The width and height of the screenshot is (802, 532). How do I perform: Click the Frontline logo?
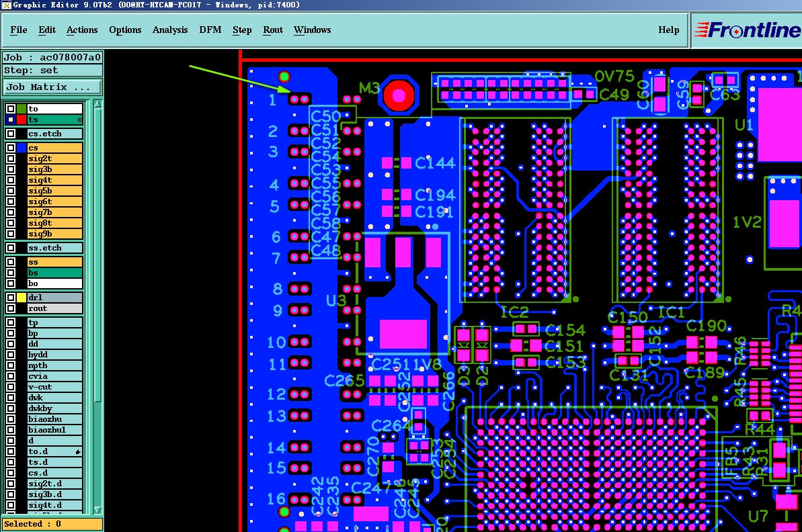coord(748,30)
